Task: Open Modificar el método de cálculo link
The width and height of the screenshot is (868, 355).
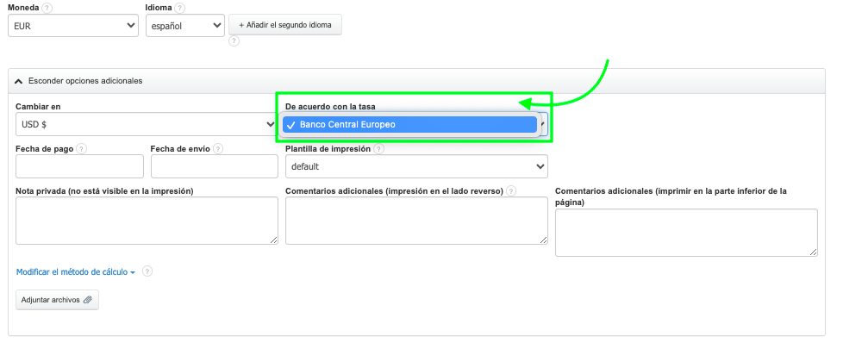Action: click(x=76, y=272)
